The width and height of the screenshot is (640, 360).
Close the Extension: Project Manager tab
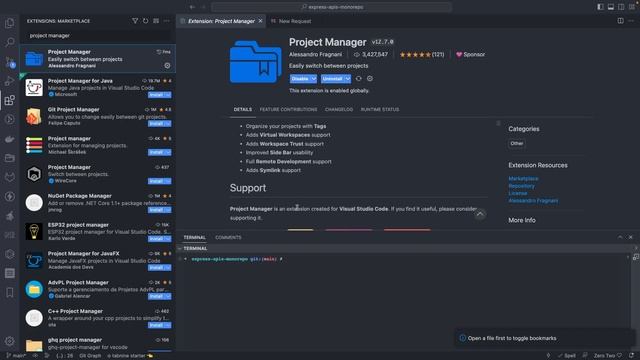(x=260, y=21)
